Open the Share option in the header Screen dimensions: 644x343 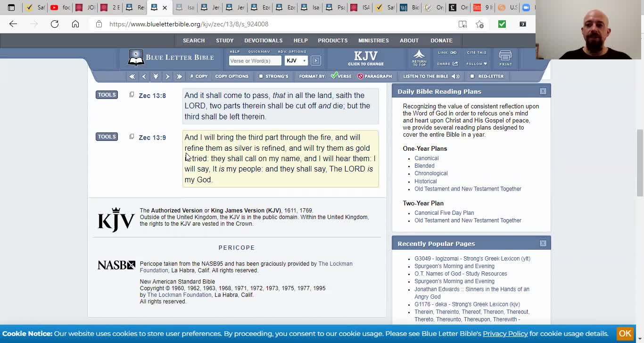447,64
